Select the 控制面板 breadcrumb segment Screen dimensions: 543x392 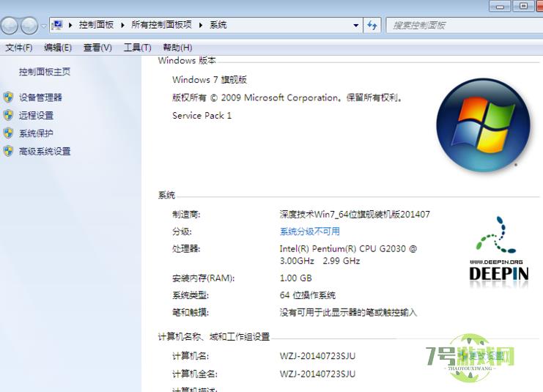click(x=96, y=25)
